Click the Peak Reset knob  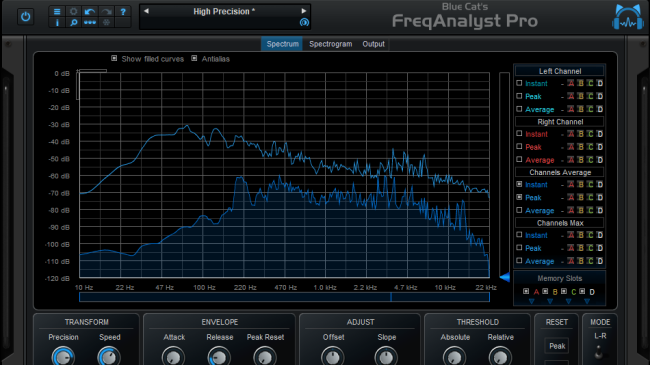point(264,357)
